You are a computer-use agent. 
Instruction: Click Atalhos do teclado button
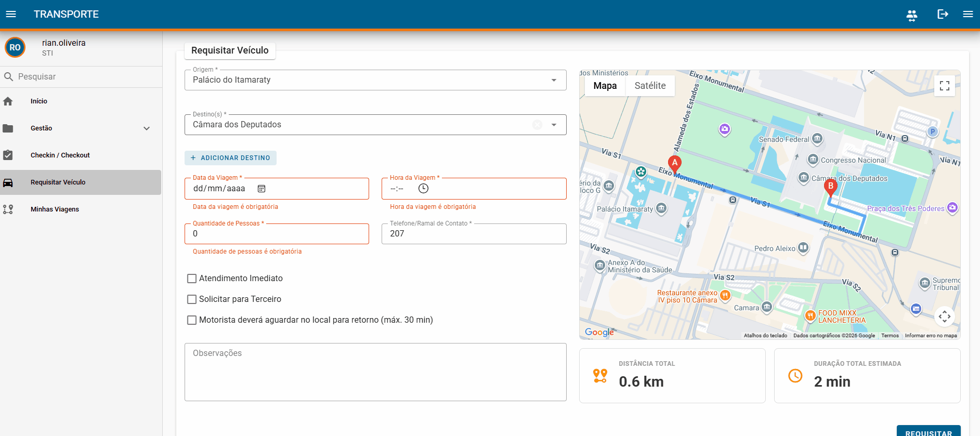765,336
